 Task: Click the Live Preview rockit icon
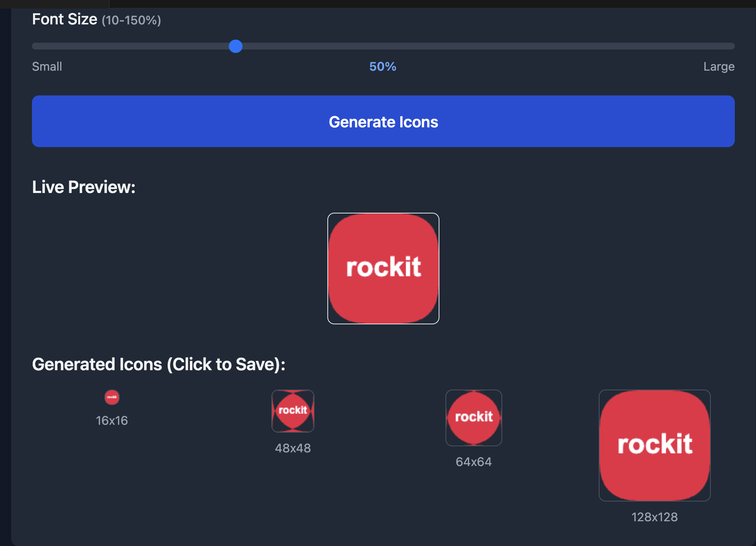pyautogui.click(x=383, y=268)
